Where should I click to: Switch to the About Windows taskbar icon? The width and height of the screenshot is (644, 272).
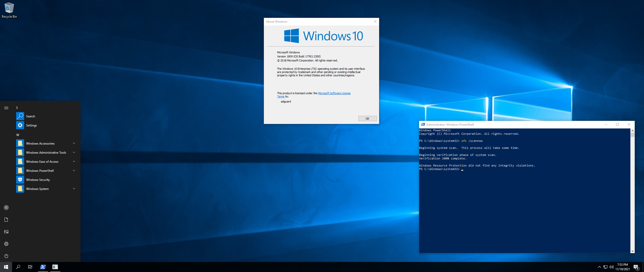pos(55,267)
